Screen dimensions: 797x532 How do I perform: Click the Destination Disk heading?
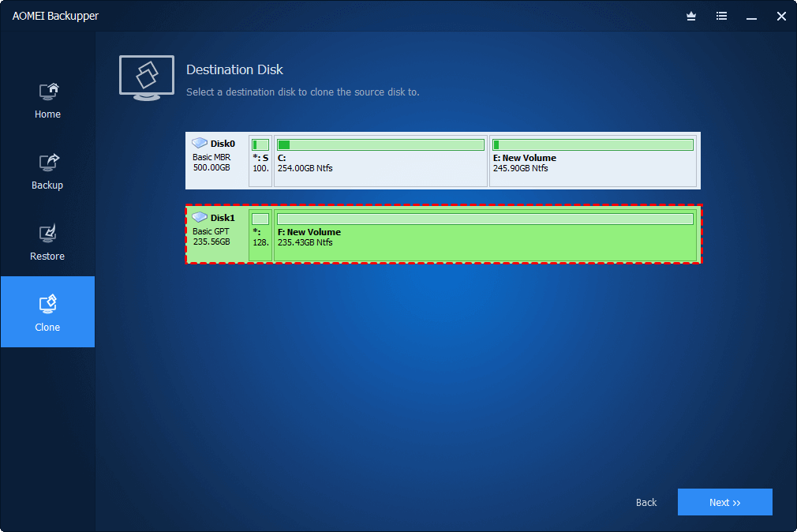point(234,69)
